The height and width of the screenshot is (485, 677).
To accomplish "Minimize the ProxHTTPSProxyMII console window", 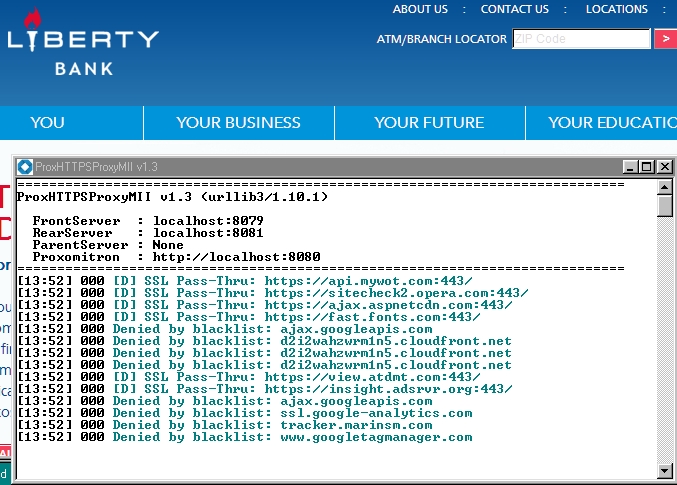I will (x=630, y=167).
